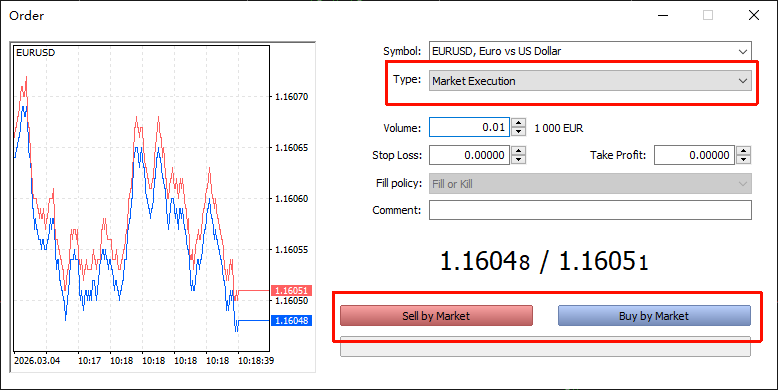The width and height of the screenshot is (778, 390).
Task: Decrease Stop Loss with the down arrow
Action: [x=518, y=160]
